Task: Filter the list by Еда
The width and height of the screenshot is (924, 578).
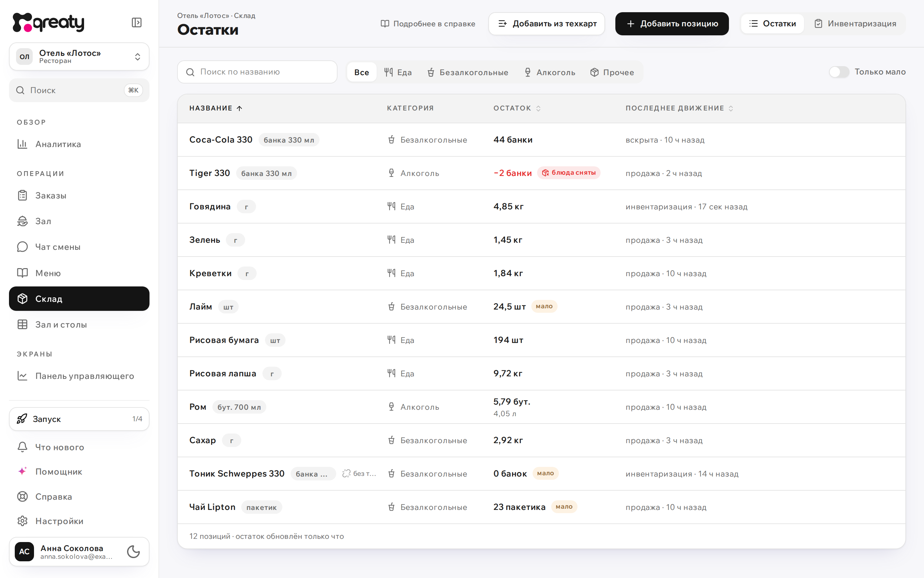Action: coord(398,72)
